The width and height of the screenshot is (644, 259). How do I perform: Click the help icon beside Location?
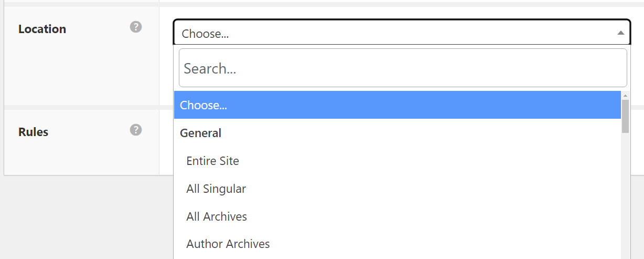click(136, 27)
